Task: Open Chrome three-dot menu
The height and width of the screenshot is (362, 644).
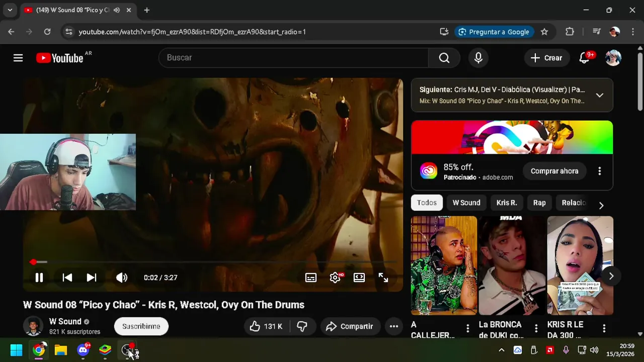Action: pyautogui.click(x=632, y=32)
